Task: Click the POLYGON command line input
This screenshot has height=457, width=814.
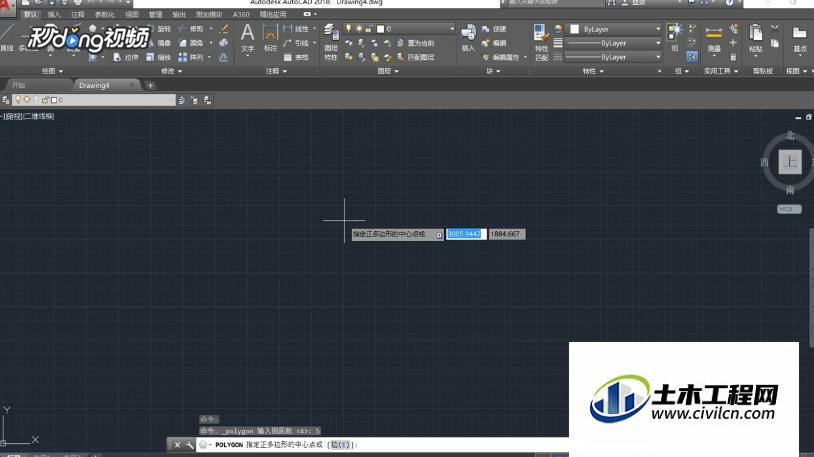Action: pos(382,445)
